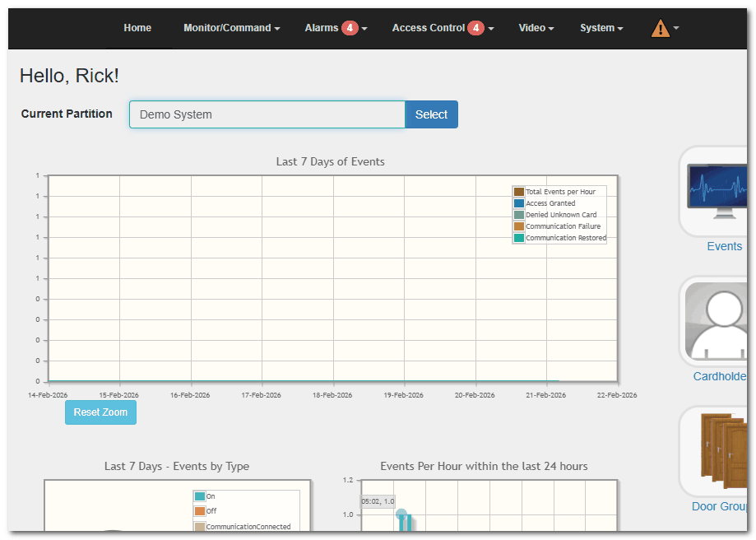Click the Total Events per Hour swatch

[x=519, y=192]
